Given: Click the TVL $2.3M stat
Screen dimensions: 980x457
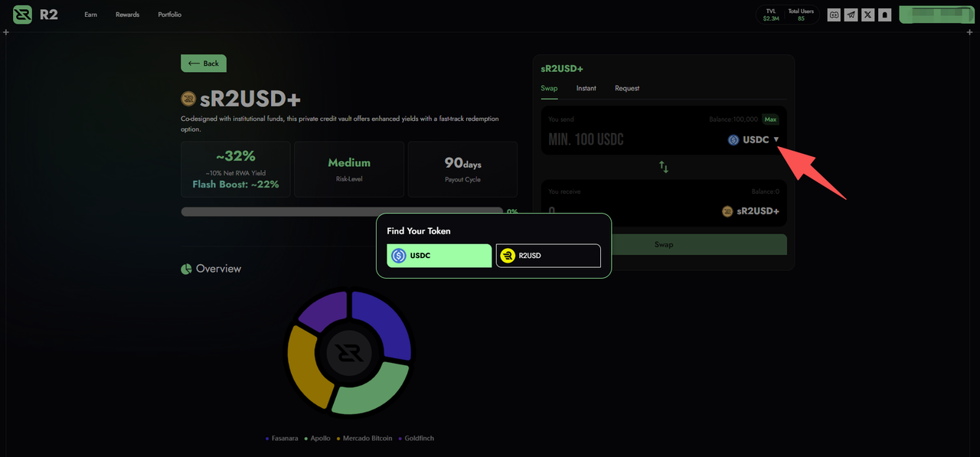Looking at the screenshot, I should tap(771, 15).
